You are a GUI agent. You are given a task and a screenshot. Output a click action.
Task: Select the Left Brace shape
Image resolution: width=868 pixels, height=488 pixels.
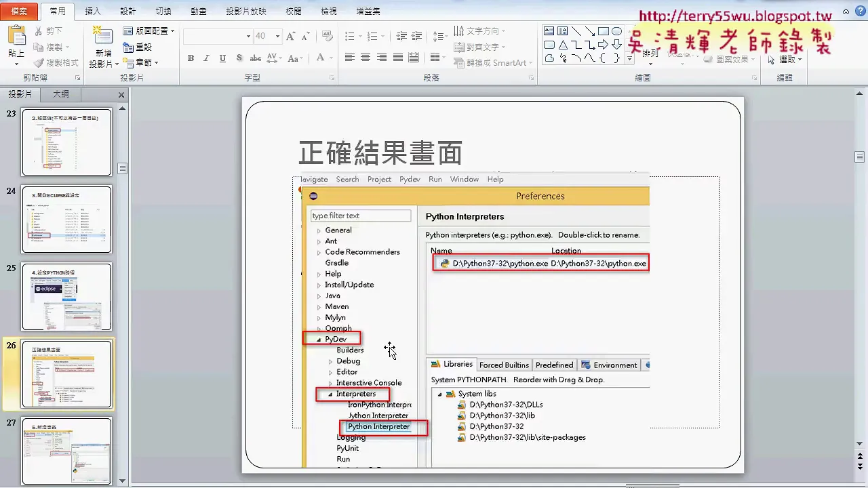click(x=603, y=58)
